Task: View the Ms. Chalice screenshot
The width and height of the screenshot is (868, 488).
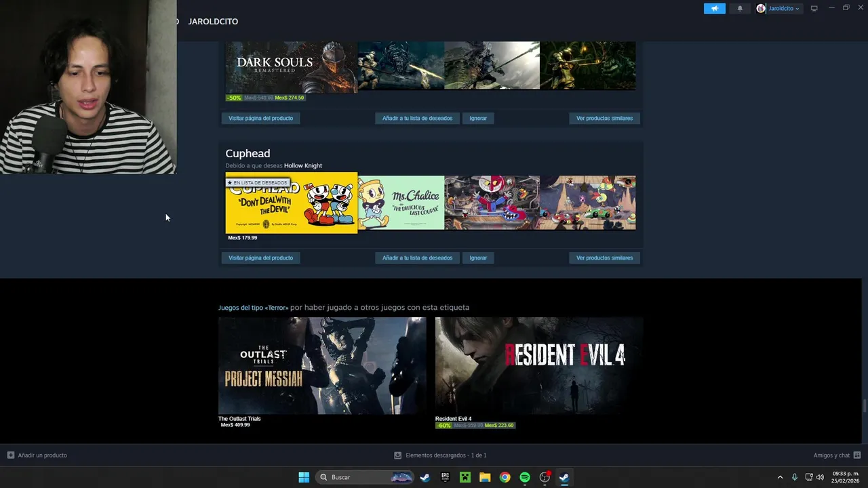Action: [401, 203]
